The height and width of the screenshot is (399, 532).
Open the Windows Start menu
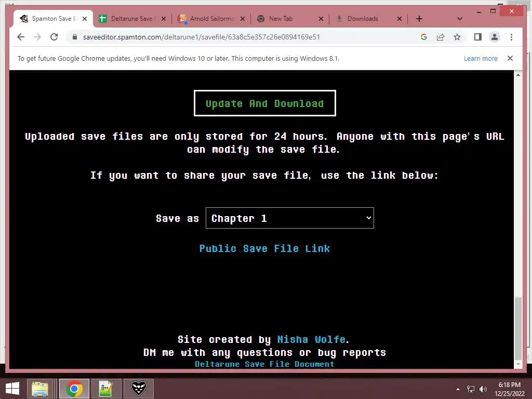click(12, 389)
